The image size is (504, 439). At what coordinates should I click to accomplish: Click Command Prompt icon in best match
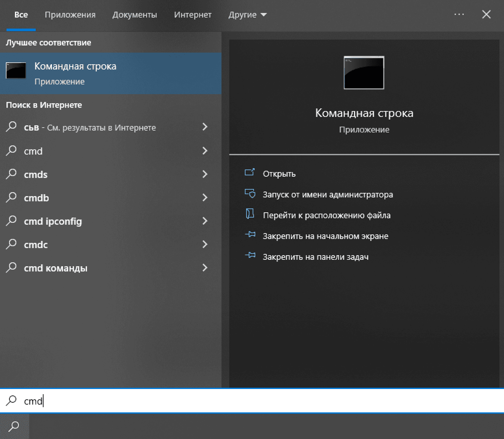point(16,71)
